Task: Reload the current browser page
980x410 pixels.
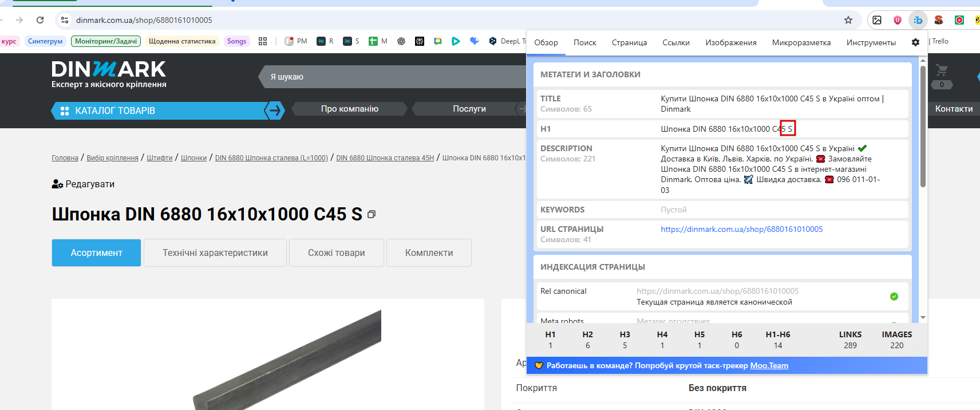Action: [x=40, y=20]
